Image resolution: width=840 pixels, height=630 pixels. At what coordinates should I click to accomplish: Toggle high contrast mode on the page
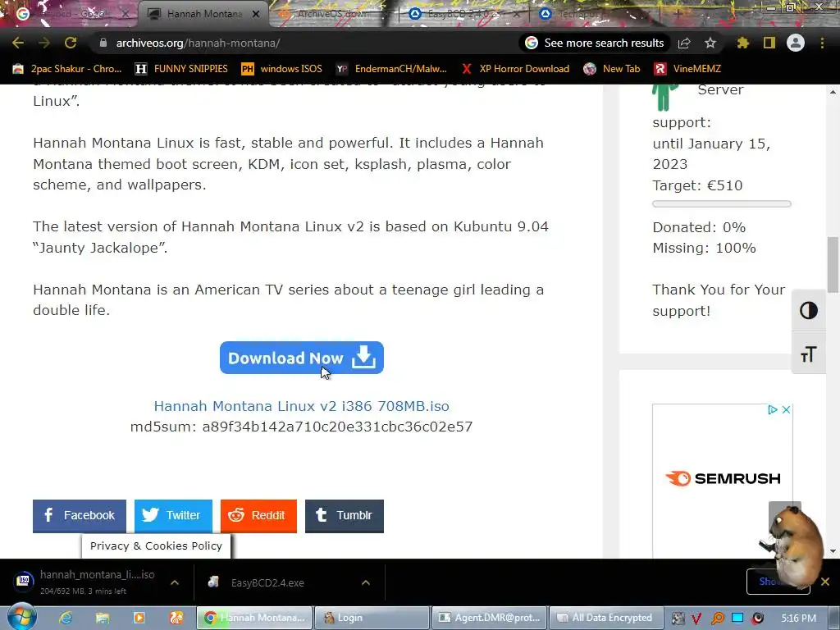pos(808,311)
